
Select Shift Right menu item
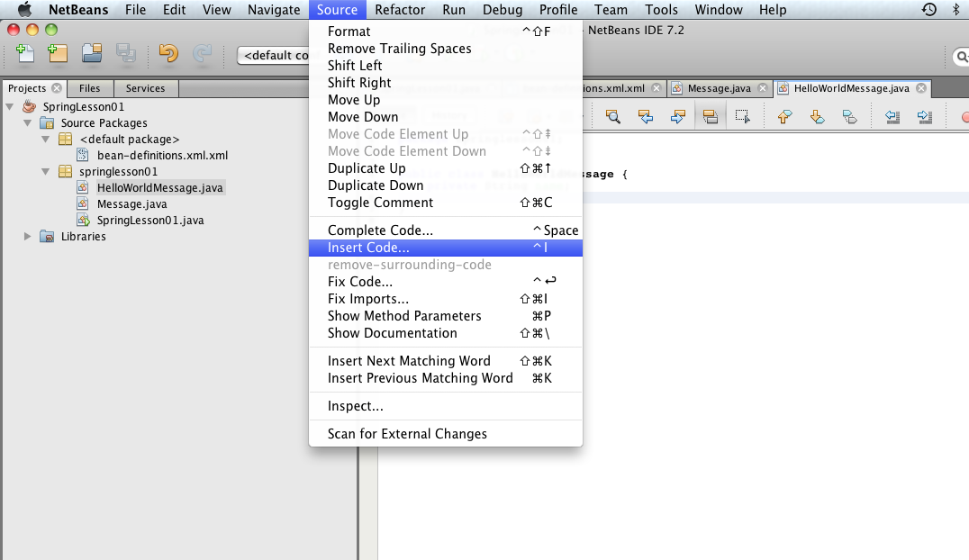click(x=446, y=82)
